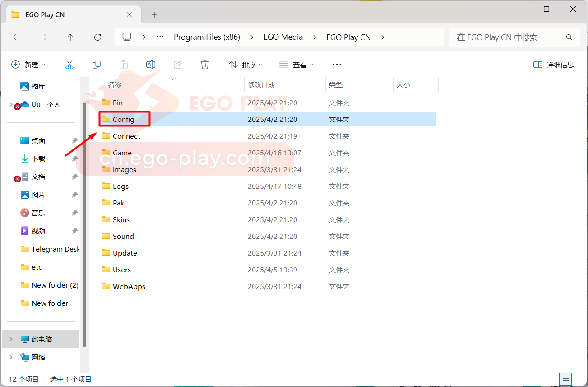Unpin 音乐 using its pin icon
Viewport: 588px width, 387px height.
tap(75, 213)
